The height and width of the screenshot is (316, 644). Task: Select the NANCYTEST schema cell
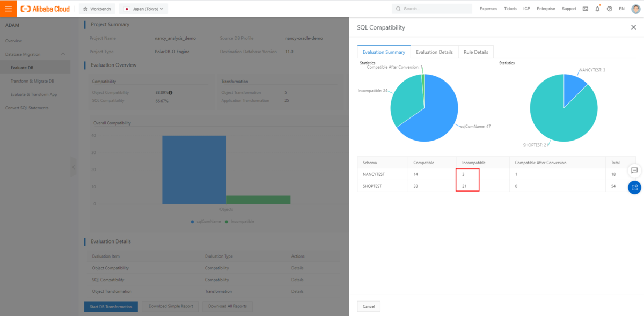tap(374, 174)
